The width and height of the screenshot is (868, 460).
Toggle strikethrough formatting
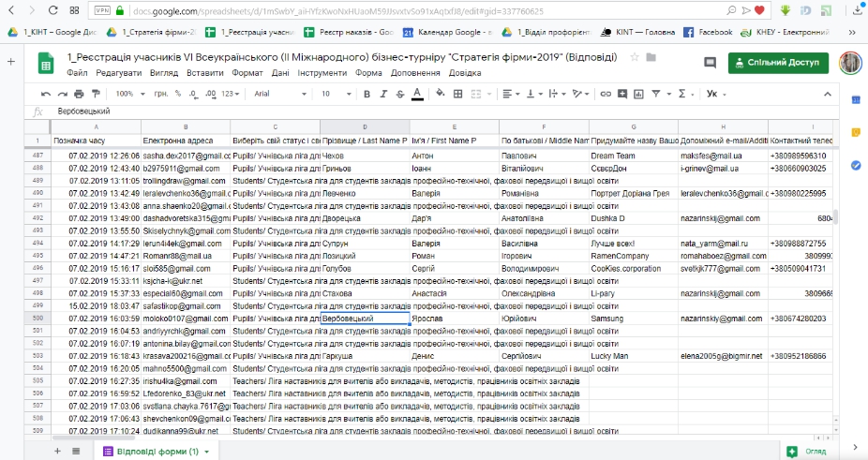tap(399, 94)
